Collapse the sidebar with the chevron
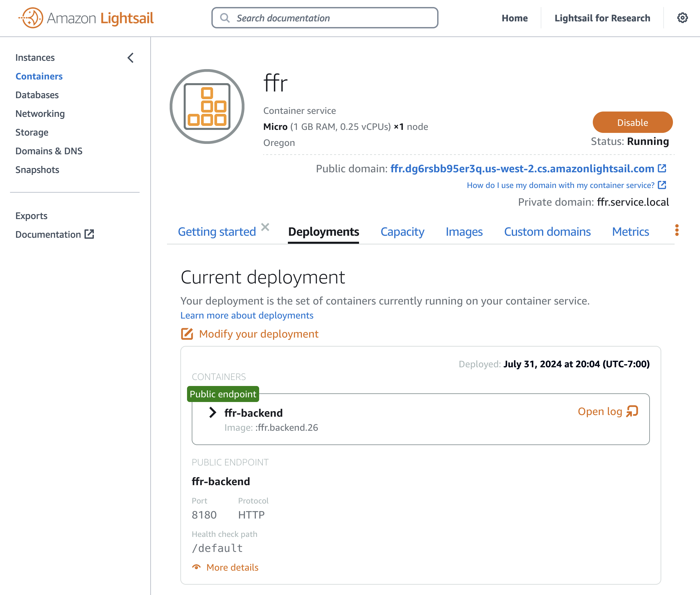This screenshot has height=595, width=700. (131, 58)
